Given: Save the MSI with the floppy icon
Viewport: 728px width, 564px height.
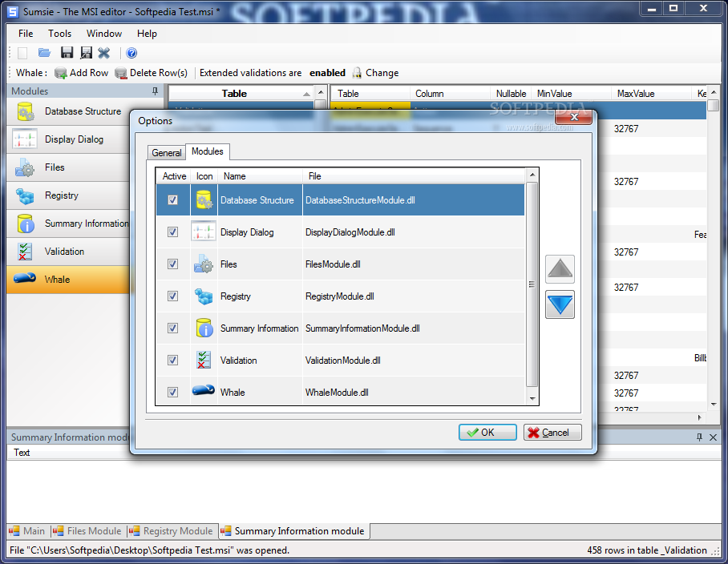Looking at the screenshot, I should click(x=67, y=53).
